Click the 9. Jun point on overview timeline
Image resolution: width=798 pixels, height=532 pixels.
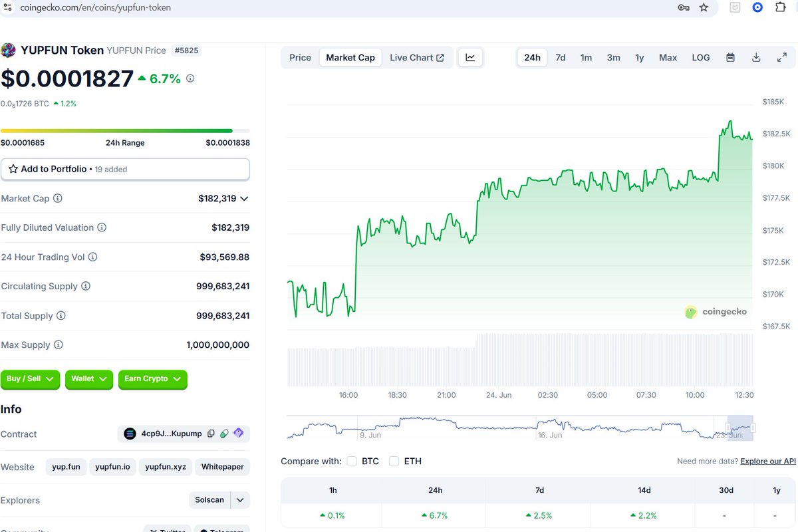click(370, 435)
